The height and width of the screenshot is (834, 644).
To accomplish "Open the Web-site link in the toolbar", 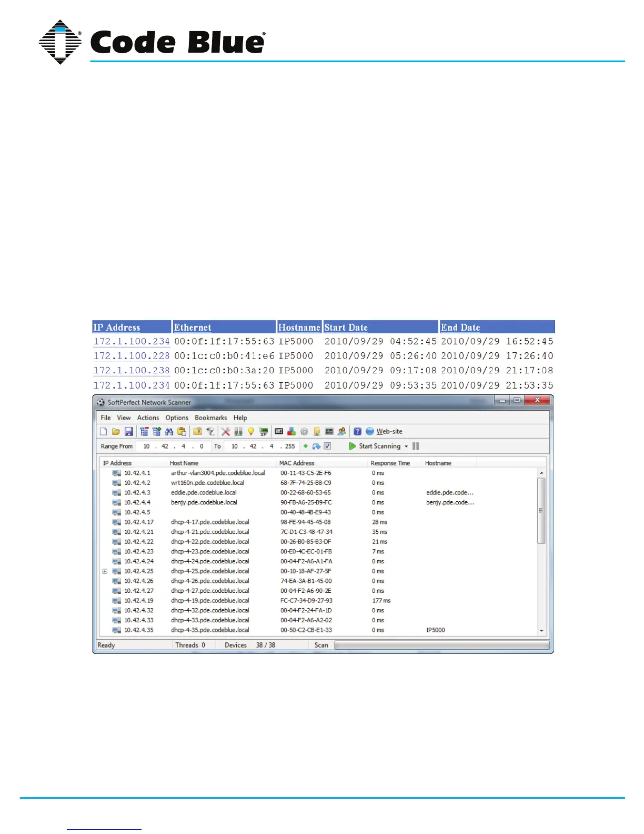I will [x=389, y=431].
